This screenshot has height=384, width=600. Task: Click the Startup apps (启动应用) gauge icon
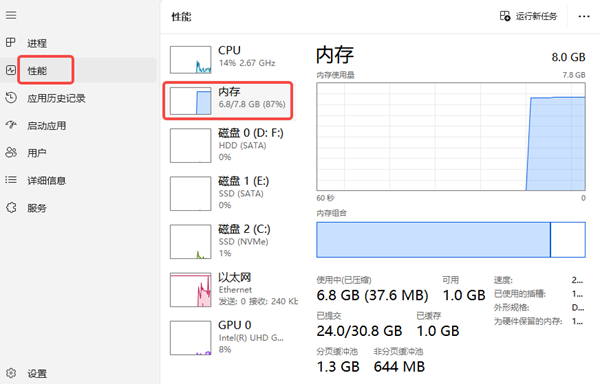[11, 125]
